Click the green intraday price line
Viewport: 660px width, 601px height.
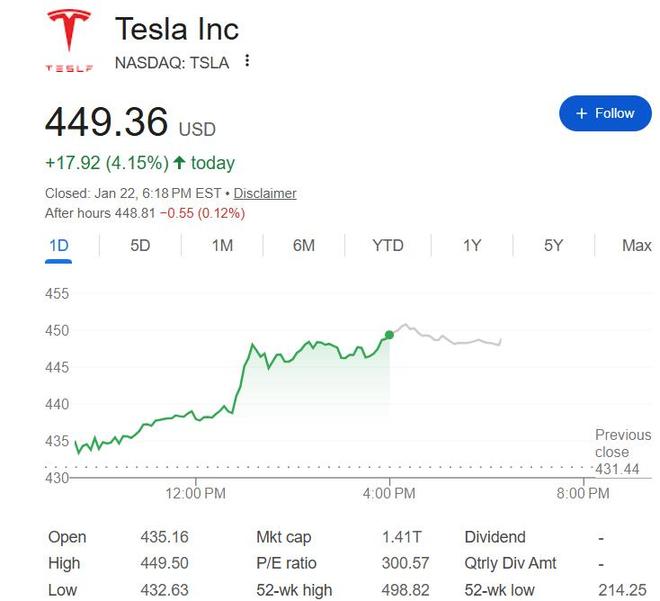tap(300, 353)
